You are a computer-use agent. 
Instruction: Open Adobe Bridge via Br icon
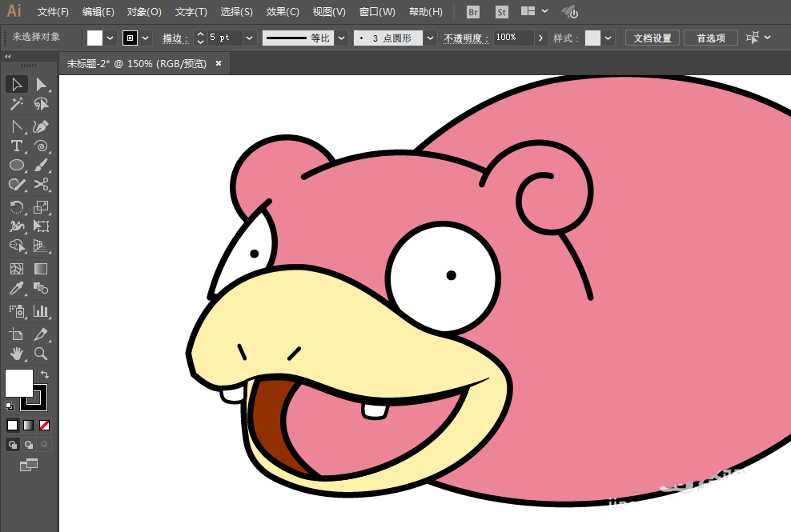point(472,11)
